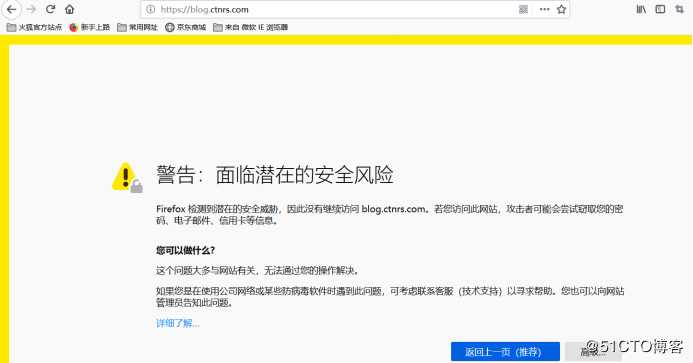Click the Forward arrow button
The image size is (693, 363).
click(x=31, y=9)
